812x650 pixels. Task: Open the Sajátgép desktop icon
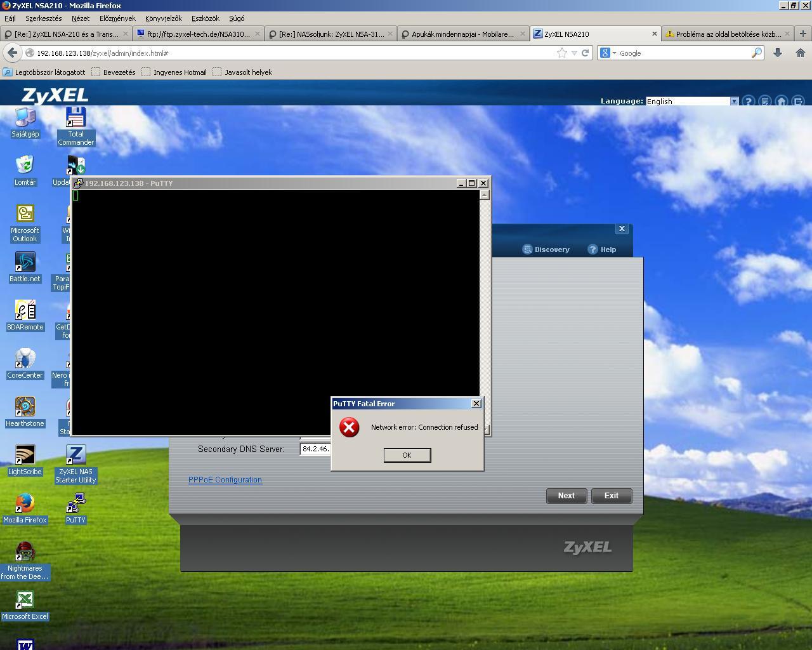(x=25, y=123)
